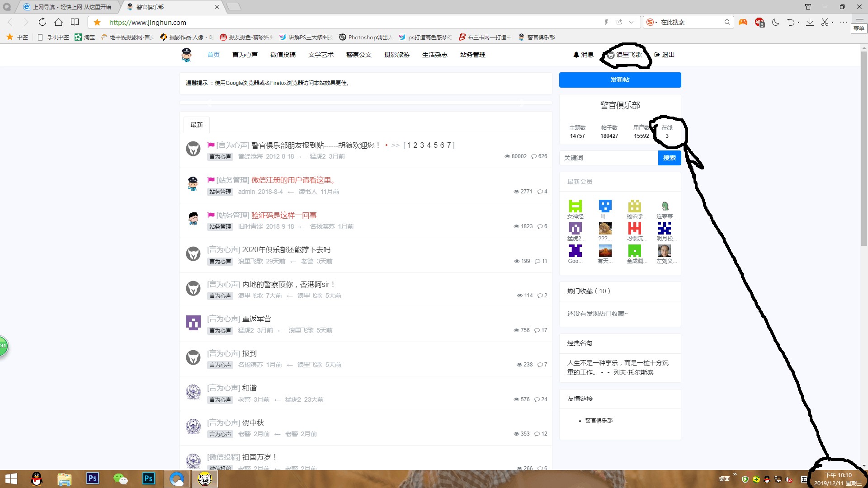
Task: Switch to the 上网导航 tab
Action: (x=69, y=7)
